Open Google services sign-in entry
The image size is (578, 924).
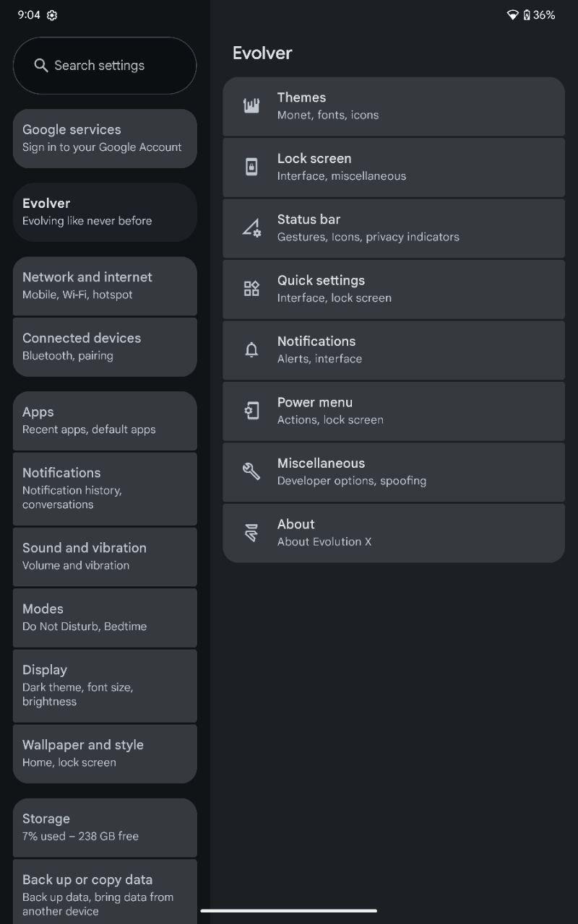point(105,139)
